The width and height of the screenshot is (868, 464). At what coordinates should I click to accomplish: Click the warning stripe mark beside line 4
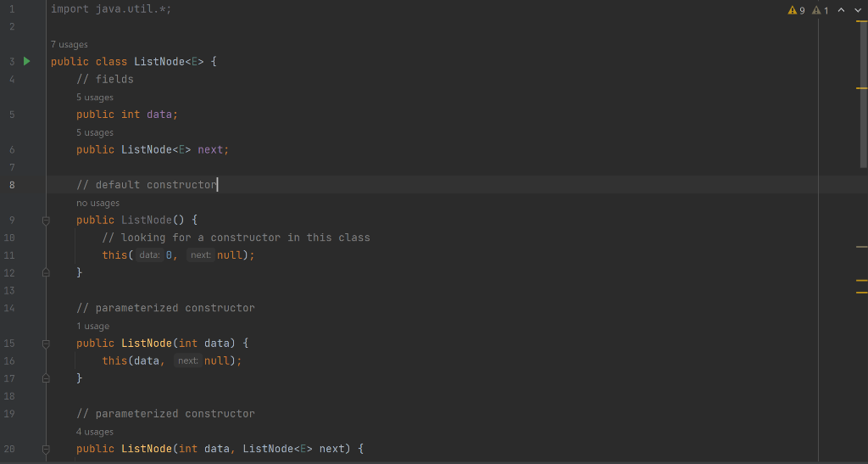(862, 88)
